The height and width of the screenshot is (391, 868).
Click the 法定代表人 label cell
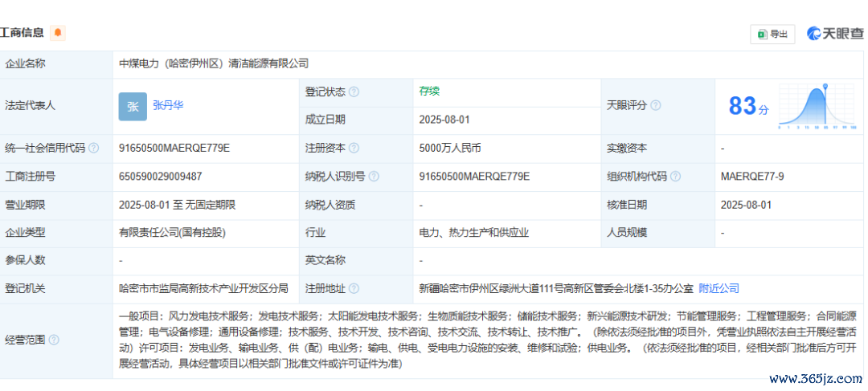point(56,106)
